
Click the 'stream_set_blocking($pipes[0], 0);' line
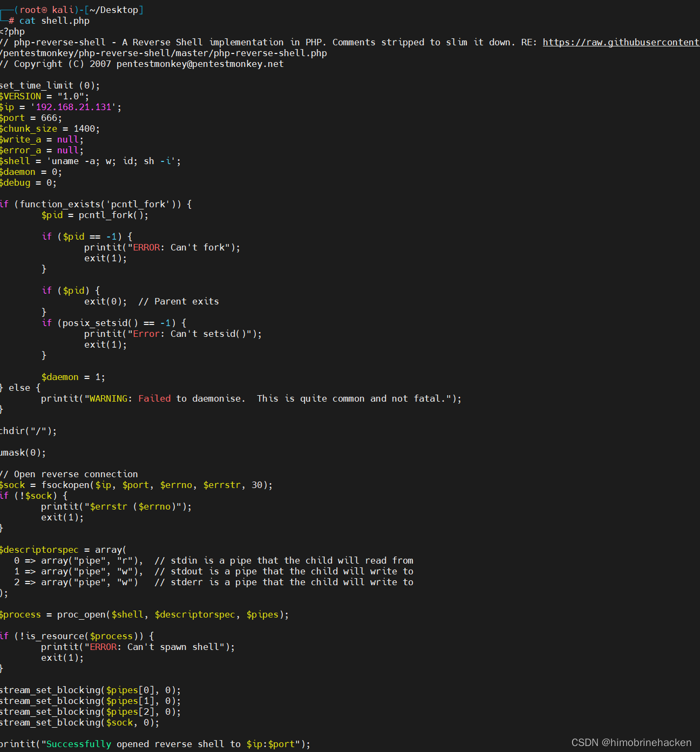coord(90,690)
